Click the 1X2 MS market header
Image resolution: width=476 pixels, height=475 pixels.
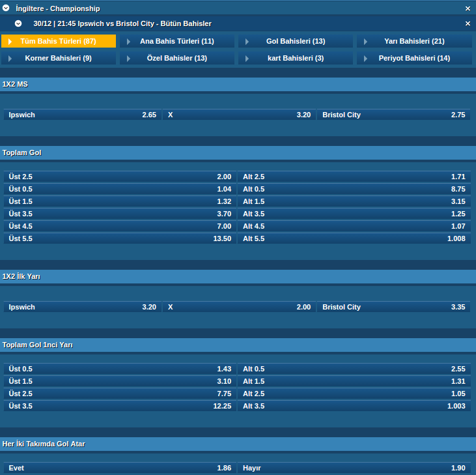click(238, 85)
